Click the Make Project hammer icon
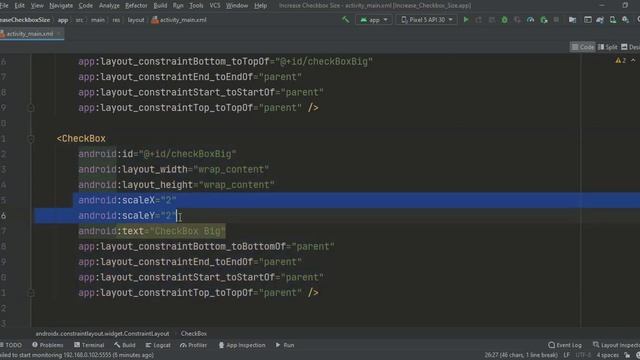This screenshot has width=640, height=360. (x=346, y=20)
